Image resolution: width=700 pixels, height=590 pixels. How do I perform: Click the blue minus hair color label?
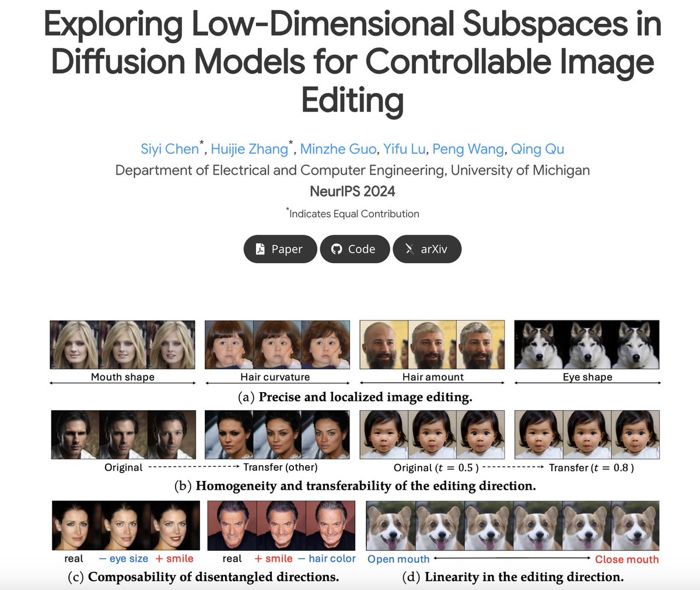327,558
